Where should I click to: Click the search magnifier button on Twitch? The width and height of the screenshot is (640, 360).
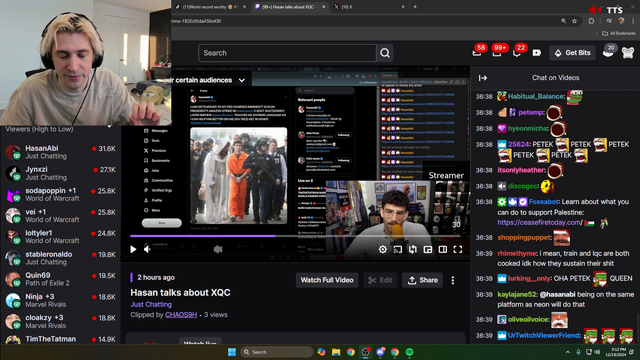tap(385, 53)
